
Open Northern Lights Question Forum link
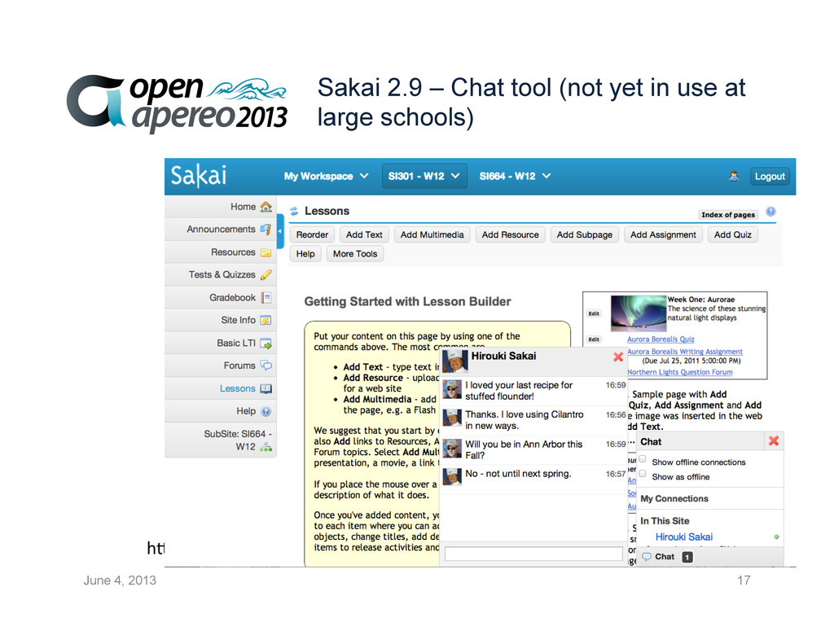tap(680, 372)
